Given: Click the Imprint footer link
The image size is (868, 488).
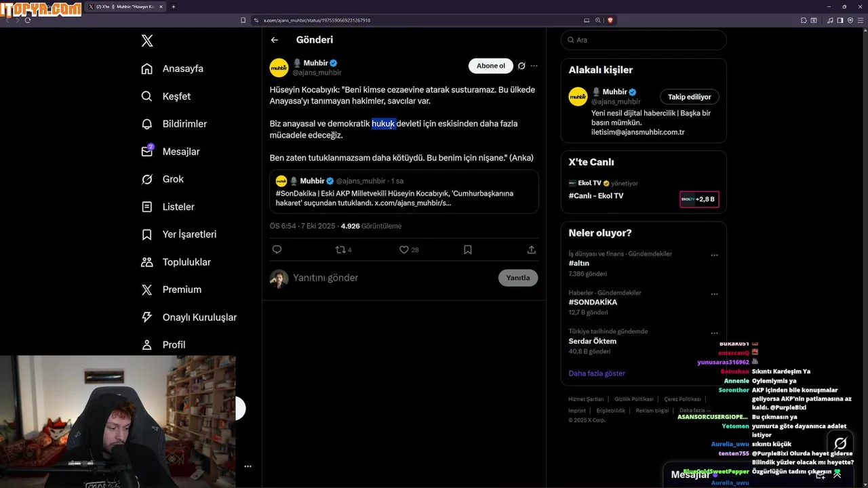Looking at the screenshot, I should (x=577, y=410).
